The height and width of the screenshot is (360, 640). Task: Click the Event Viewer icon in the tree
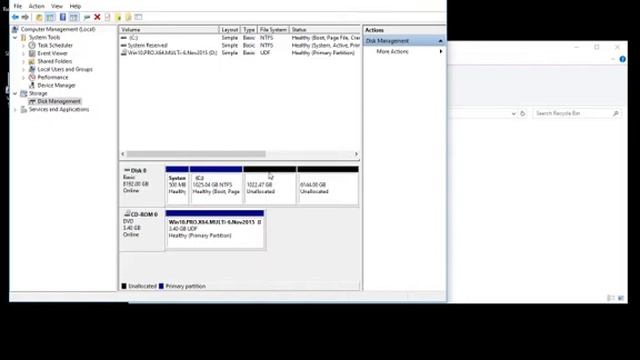32,53
